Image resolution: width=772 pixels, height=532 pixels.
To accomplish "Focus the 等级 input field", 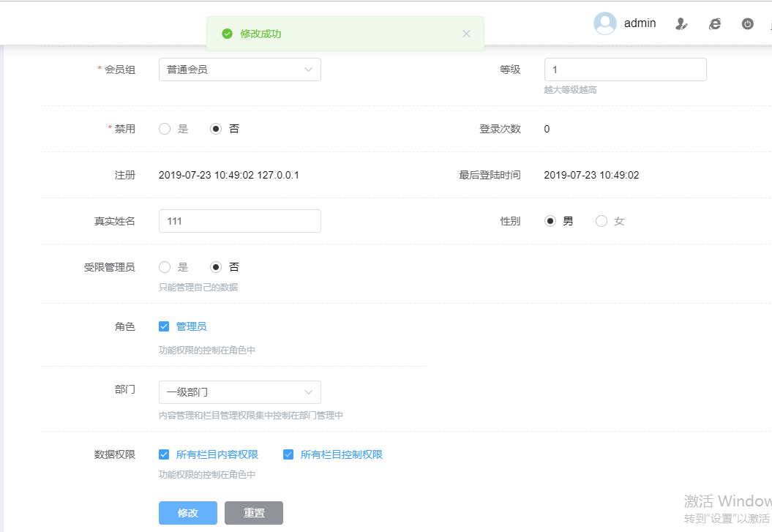I will (625, 70).
